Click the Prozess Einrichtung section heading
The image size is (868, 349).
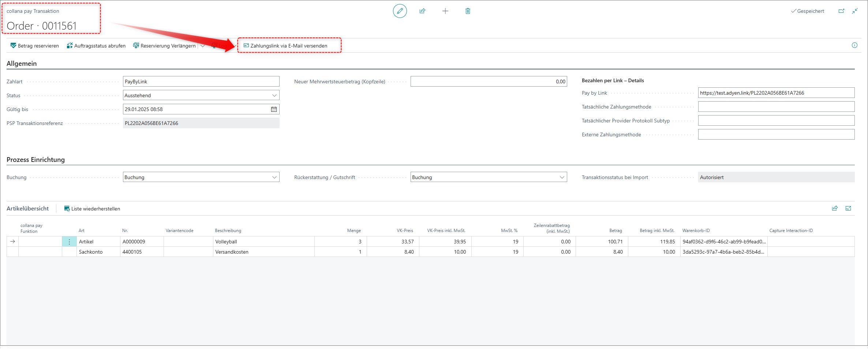35,160
